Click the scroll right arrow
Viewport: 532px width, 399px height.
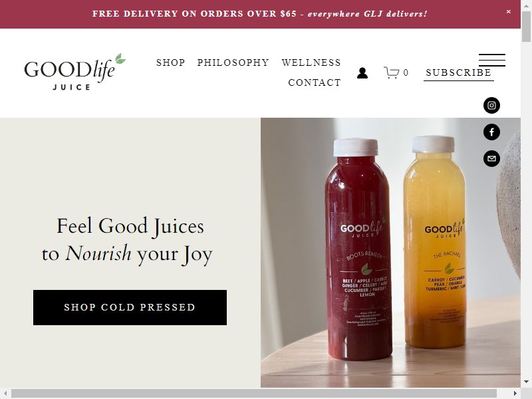pos(515,394)
